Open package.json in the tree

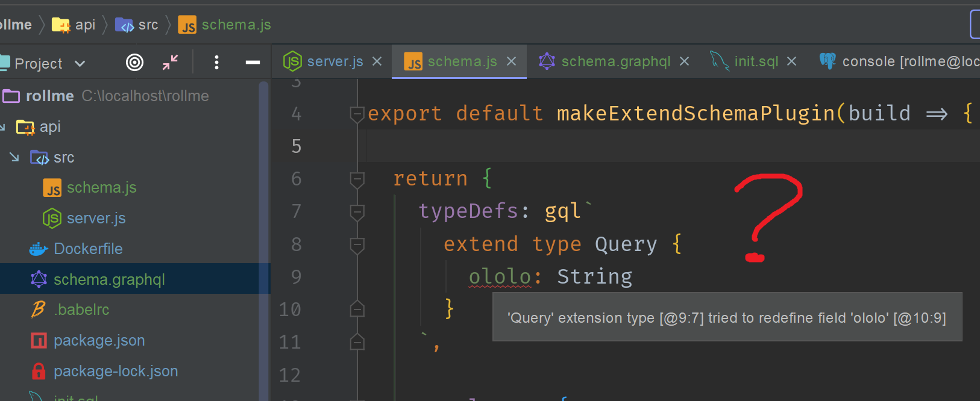(99, 340)
